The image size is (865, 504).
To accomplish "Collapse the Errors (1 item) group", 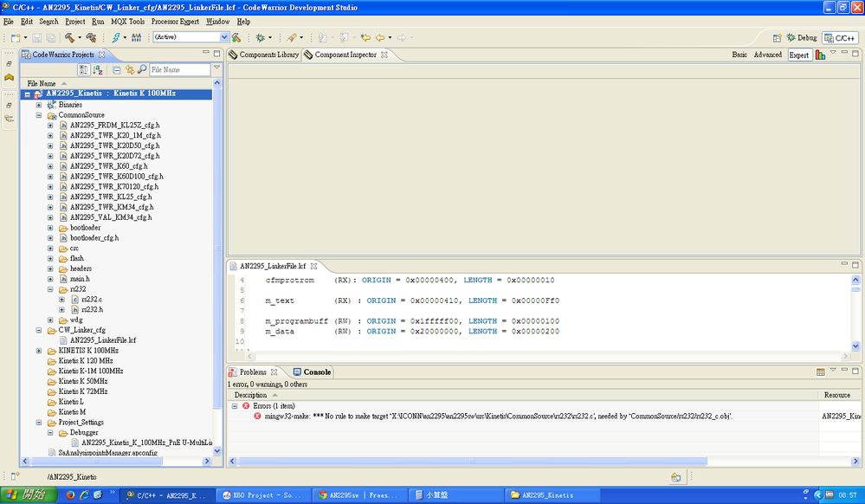I will click(235, 406).
